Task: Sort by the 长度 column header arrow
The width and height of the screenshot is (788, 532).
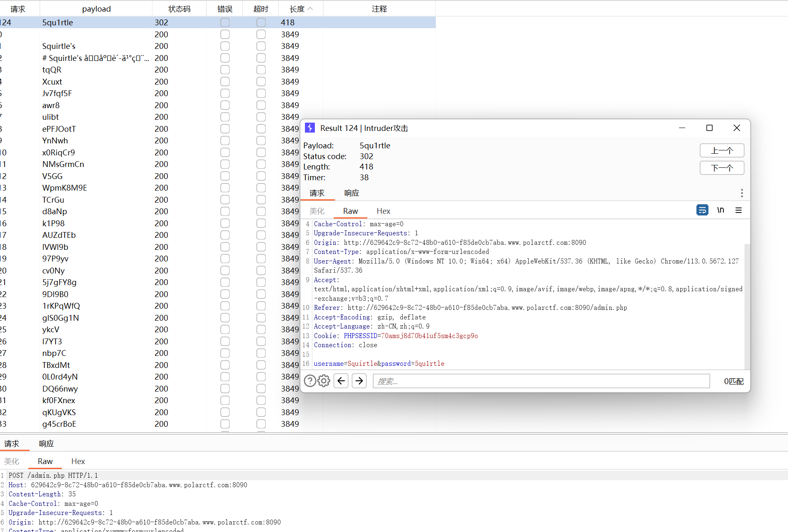Action: pos(310,9)
